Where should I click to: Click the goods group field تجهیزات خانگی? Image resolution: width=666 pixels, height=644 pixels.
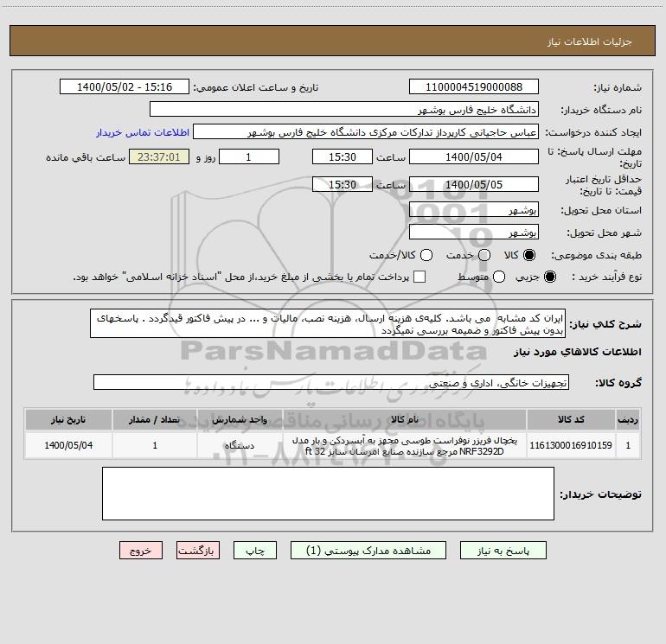pyautogui.click(x=331, y=382)
